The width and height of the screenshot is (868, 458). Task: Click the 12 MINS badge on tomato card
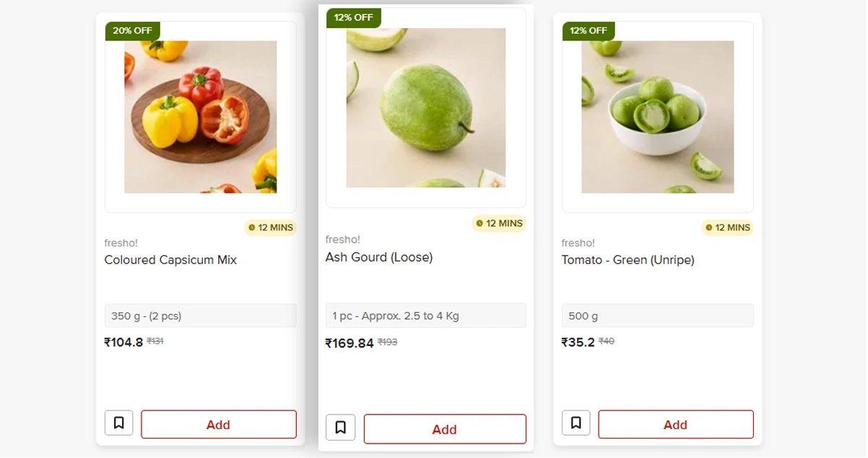728,228
